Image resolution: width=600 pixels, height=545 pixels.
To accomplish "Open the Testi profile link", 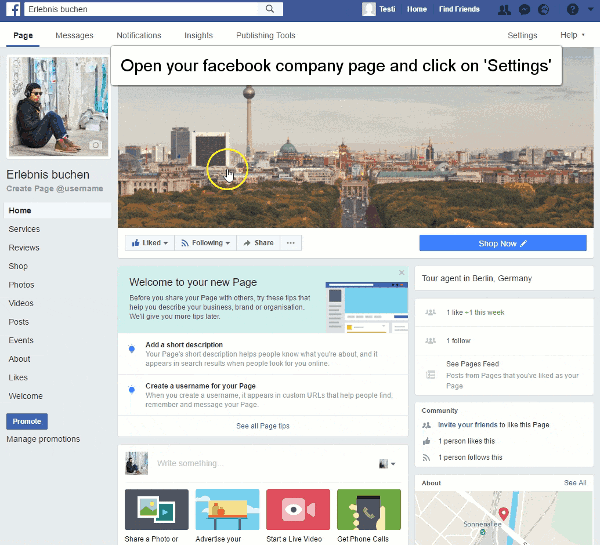I will tap(379, 9).
